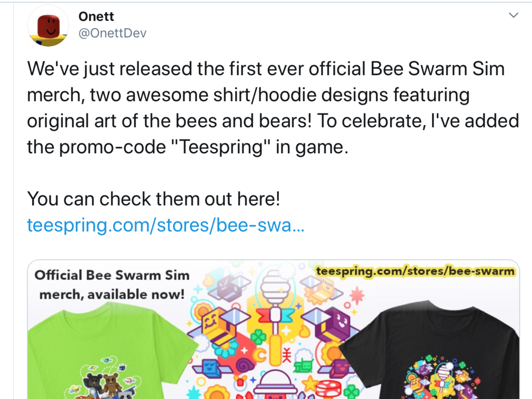Click the yellow-highlighted teespring.com/stores/bee-swarm URL
The height and width of the screenshot is (399, 532).
tap(415, 271)
